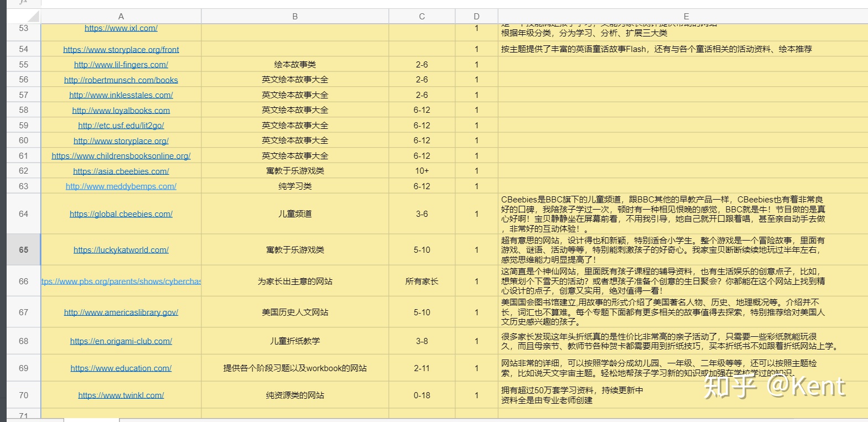Click '英文绘本故事大全' cell in row 56
Image resolution: width=868 pixels, height=422 pixels.
coord(295,80)
